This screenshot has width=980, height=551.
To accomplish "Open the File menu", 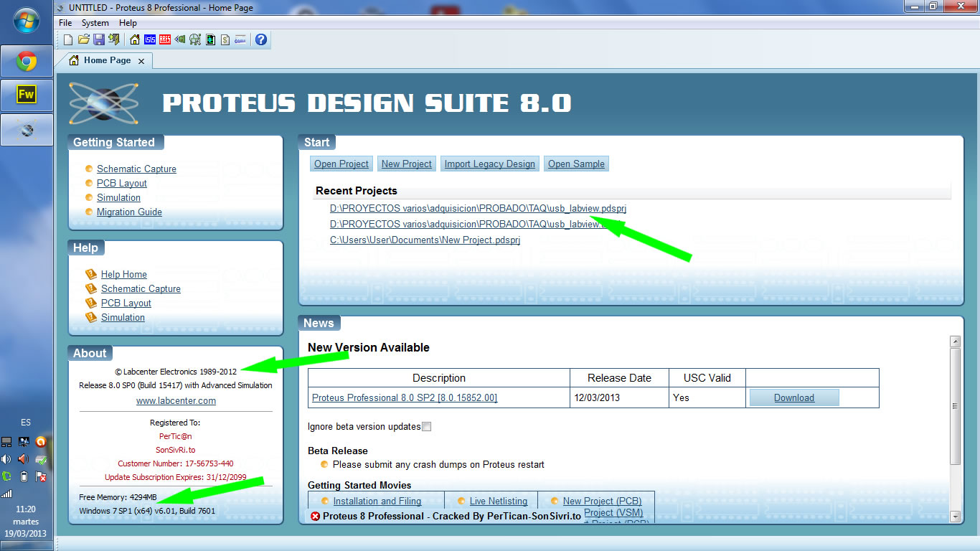I will [65, 23].
